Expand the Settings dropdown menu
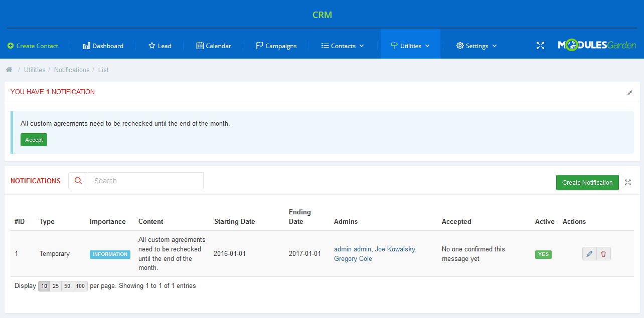644x318 pixels. (476, 46)
